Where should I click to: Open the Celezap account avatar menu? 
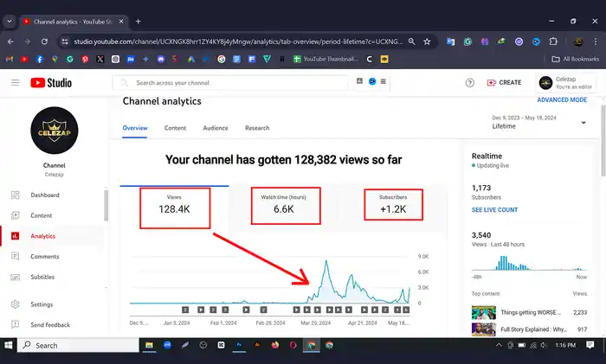tap(545, 83)
